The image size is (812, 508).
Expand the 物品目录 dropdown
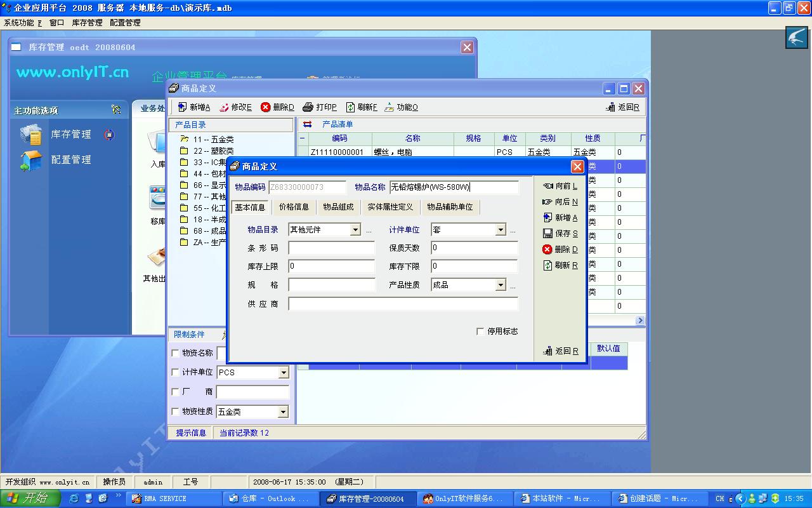click(x=355, y=230)
